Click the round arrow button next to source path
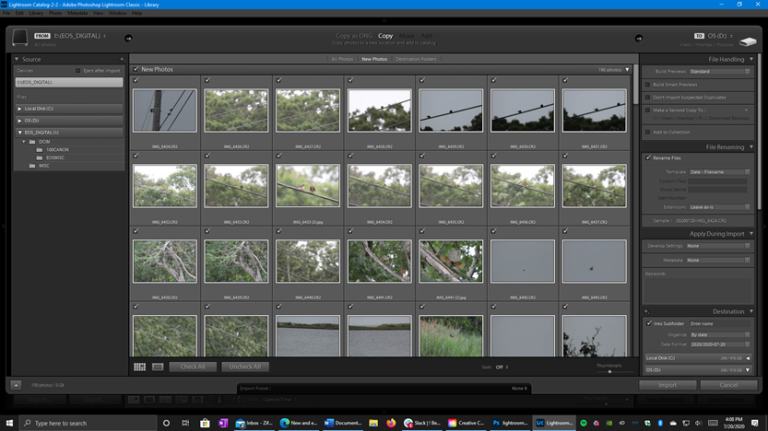Image resolution: width=768 pixels, height=431 pixels. [128, 38]
